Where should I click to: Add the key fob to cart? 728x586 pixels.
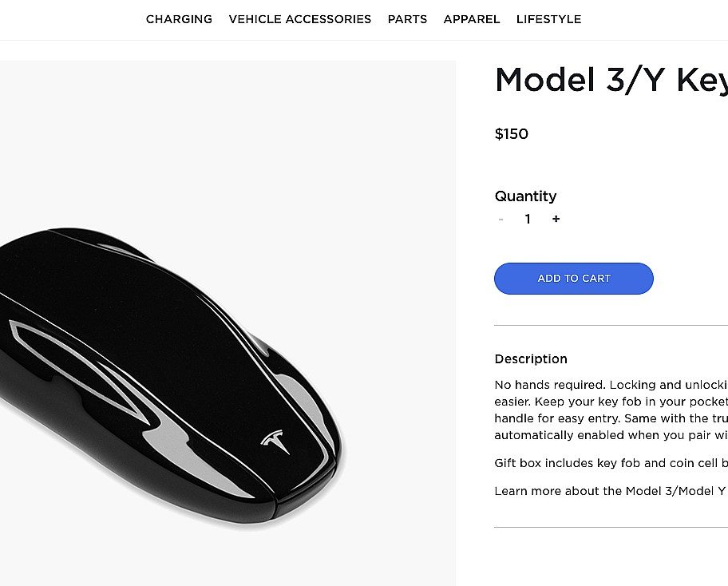(x=574, y=279)
